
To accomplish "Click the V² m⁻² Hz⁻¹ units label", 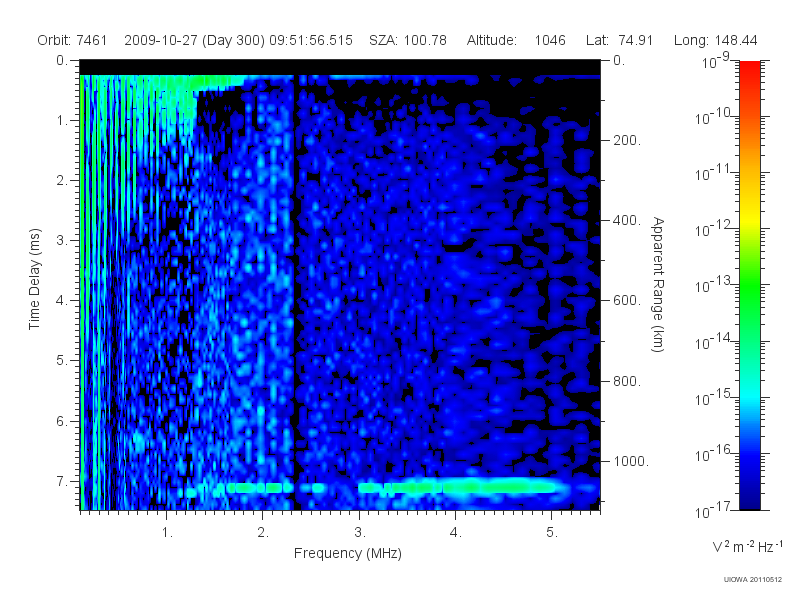I will [x=747, y=546].
